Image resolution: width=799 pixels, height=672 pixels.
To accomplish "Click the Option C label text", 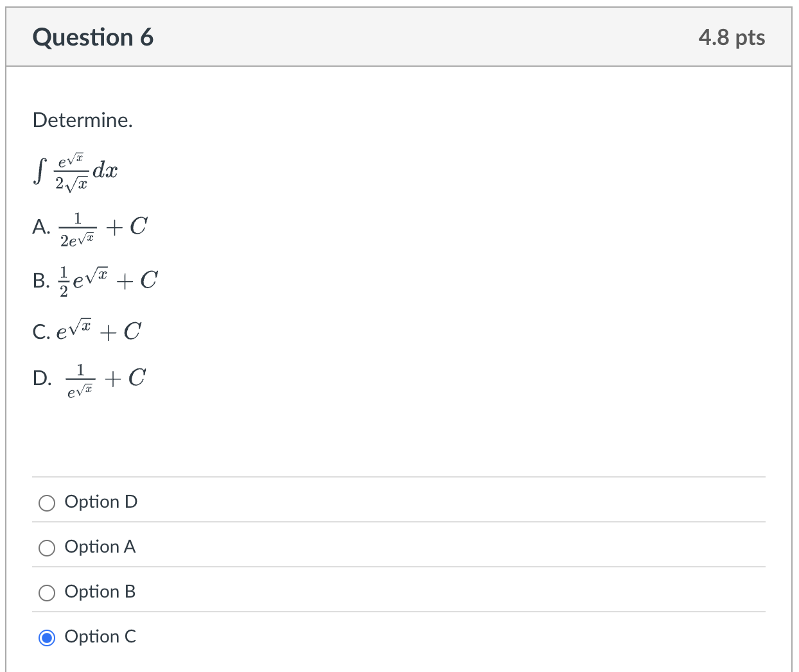I will point(100,637).
